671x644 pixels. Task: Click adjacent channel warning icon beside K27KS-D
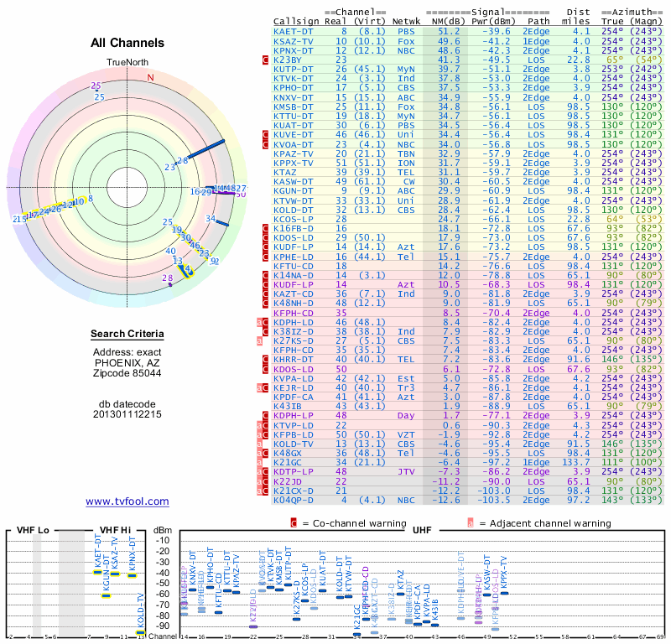pos(260,342)
